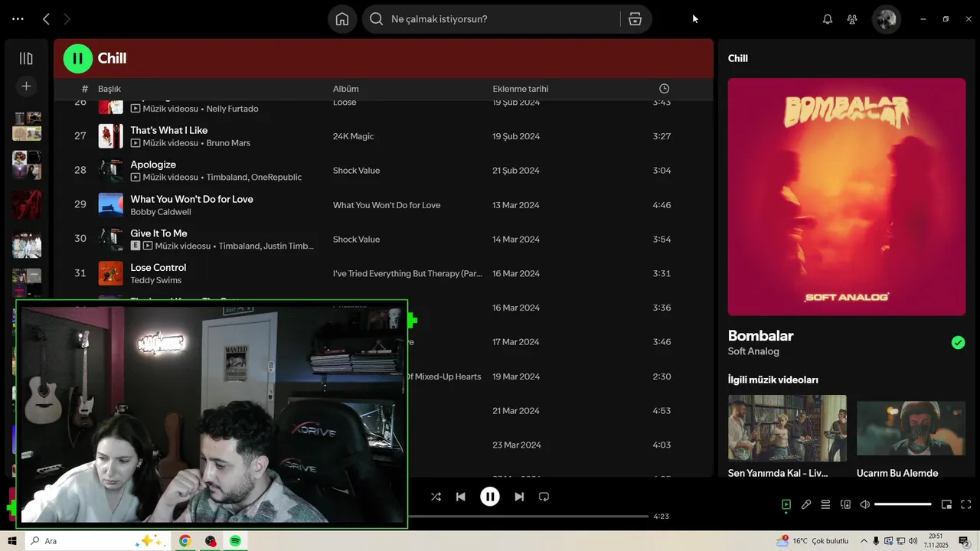
Task: Show lyrics with the microphone icon
Action: 806,504
